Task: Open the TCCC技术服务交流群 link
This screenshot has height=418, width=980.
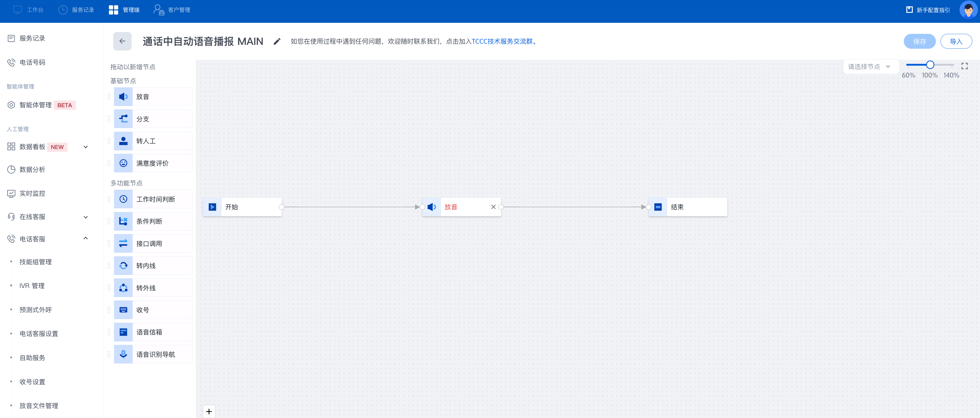Action: [502, 42]
